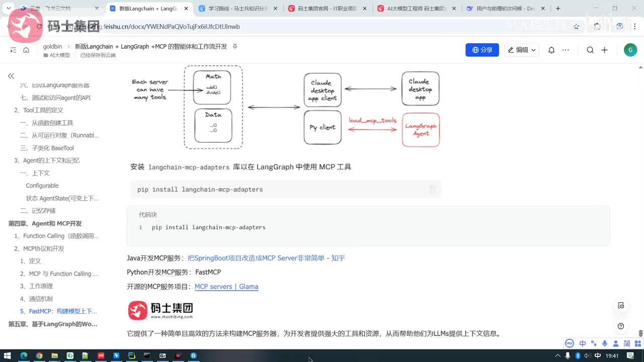This screenshot has height=362, width=644.
Task: Select 二、记忆存储 in the outline
Action: tap(38, 211)
